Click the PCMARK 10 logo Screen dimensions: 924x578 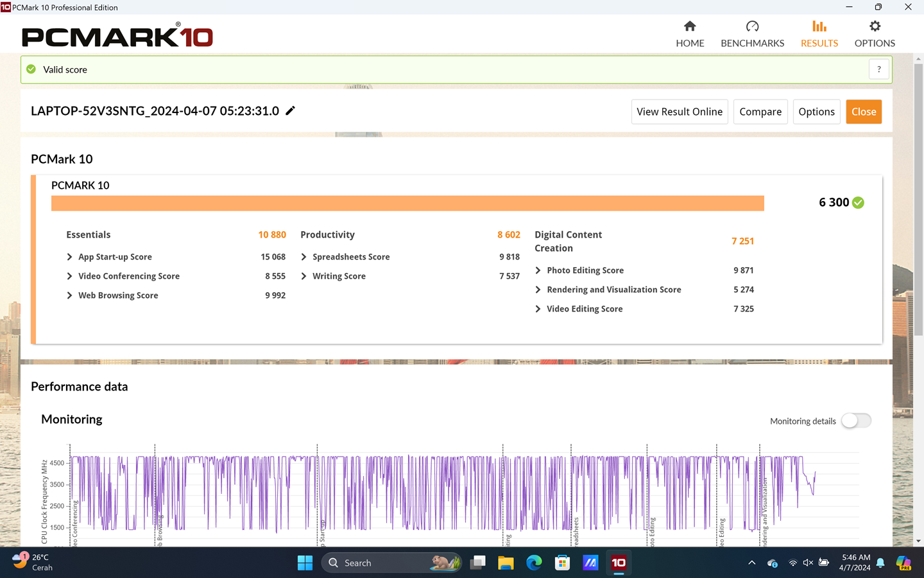click(117, 35)
